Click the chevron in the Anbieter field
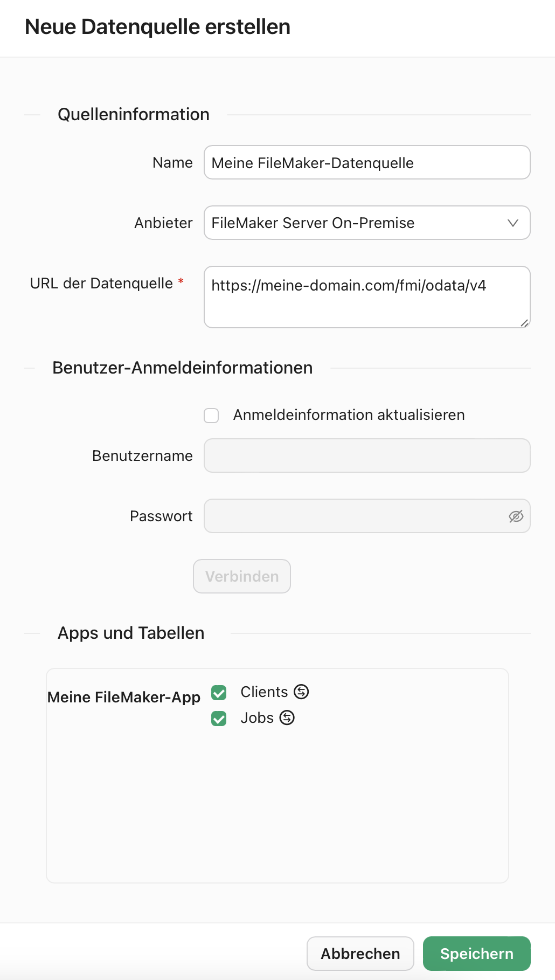This screenshot has height=980, width=555. (x=512, y=223)
